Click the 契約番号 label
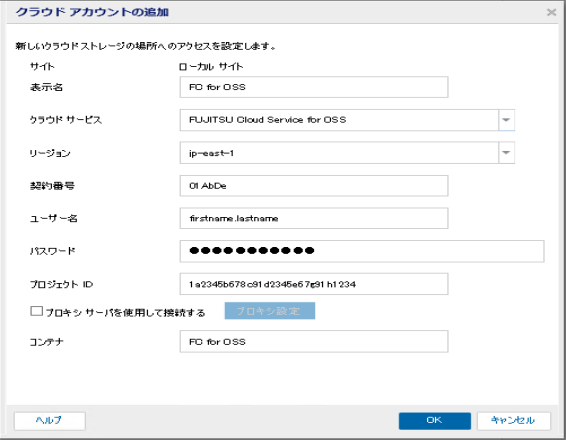Screen dimensions: 566x440 [52, 186]
